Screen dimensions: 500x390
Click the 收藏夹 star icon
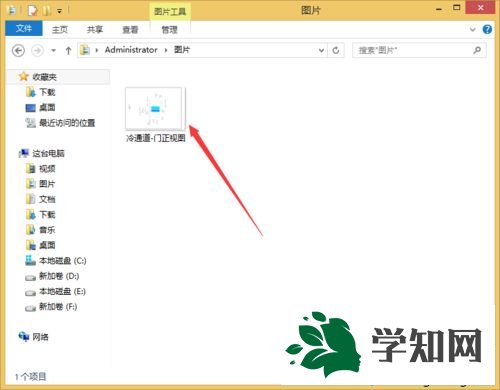(x=24, y=77)
